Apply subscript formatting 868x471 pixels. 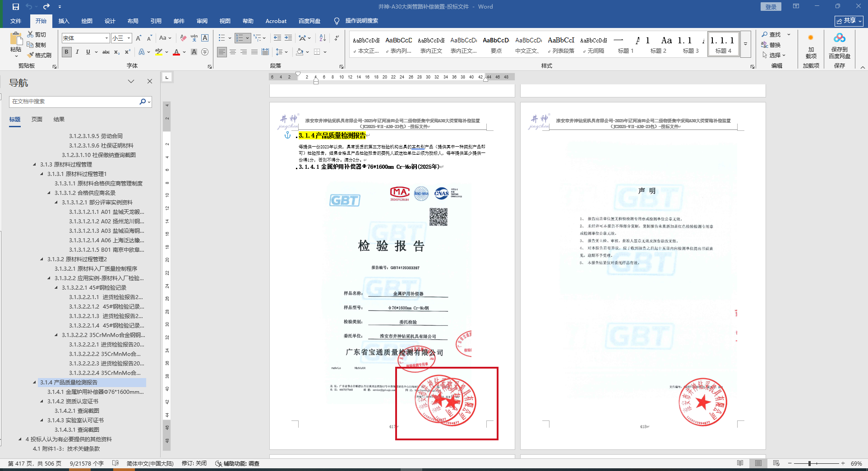click(x=117, y=52)
